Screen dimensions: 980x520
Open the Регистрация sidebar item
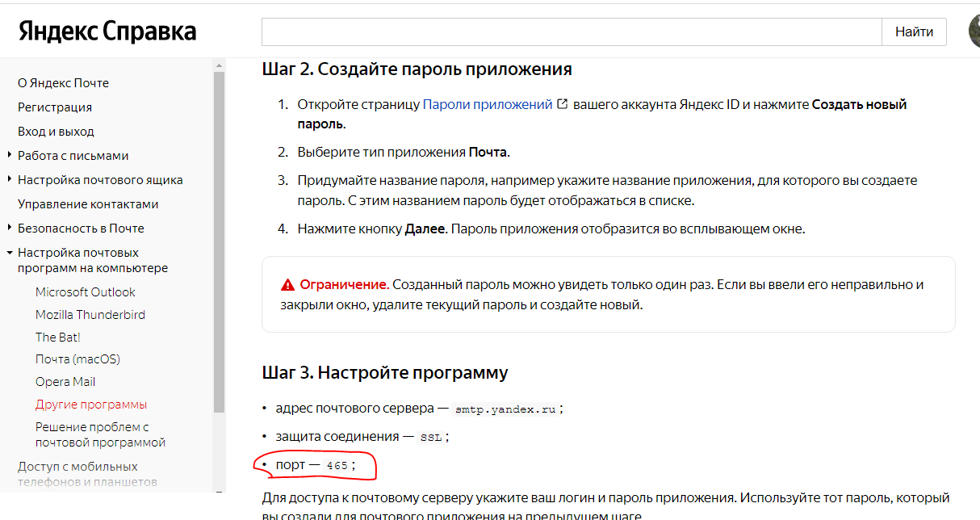[x=55, y=107]
